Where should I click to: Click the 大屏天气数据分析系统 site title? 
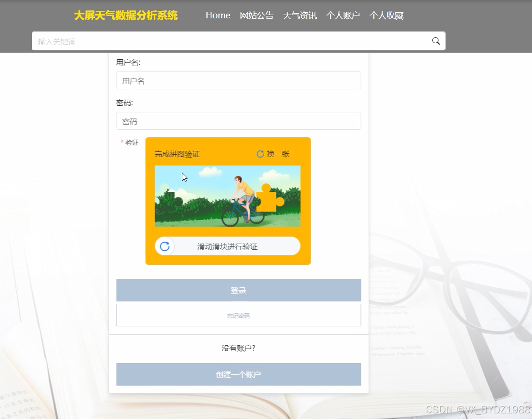click(126, 16)
